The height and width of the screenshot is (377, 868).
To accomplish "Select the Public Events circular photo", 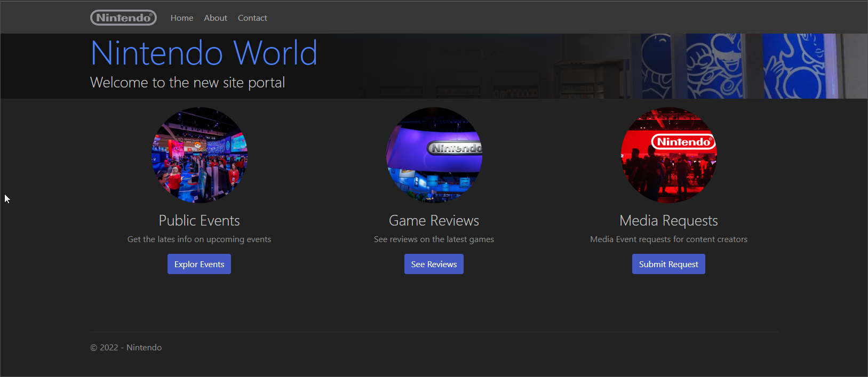I will (200, 155).
